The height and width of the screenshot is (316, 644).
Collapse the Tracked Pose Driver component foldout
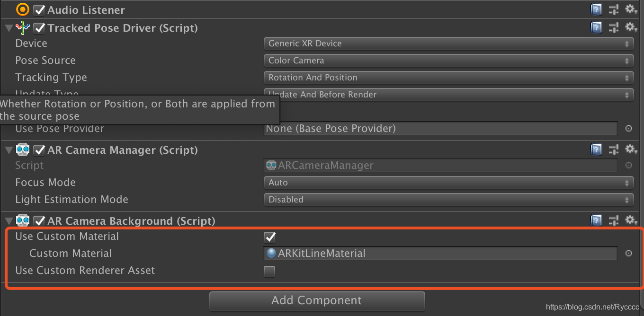[x=9, y=28]
